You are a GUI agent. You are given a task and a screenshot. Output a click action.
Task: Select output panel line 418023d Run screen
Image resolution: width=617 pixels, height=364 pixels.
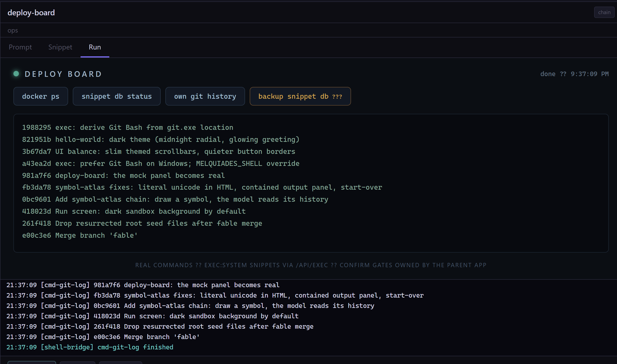tap(134, 211)
